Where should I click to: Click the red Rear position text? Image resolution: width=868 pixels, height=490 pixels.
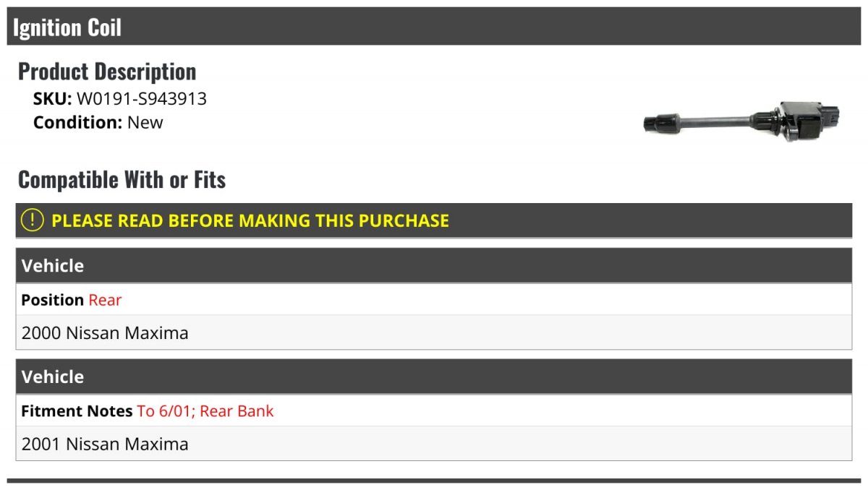[x=105, y=300]
